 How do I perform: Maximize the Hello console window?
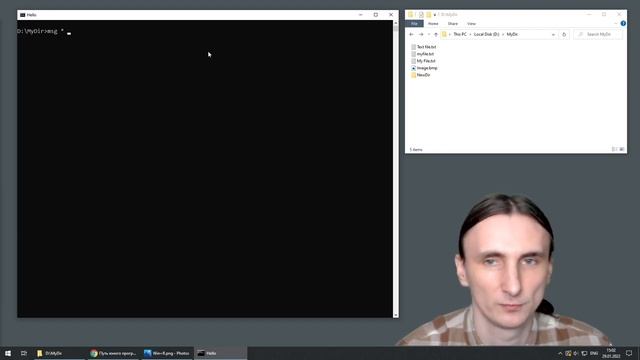tap(376, 15)
